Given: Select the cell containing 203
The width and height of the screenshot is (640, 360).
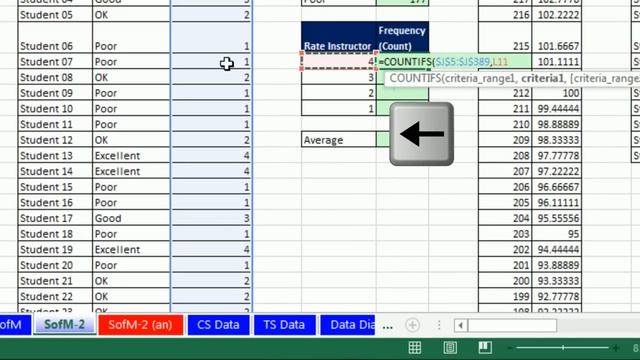Looking at the screenshot, I should click(505, 234).
